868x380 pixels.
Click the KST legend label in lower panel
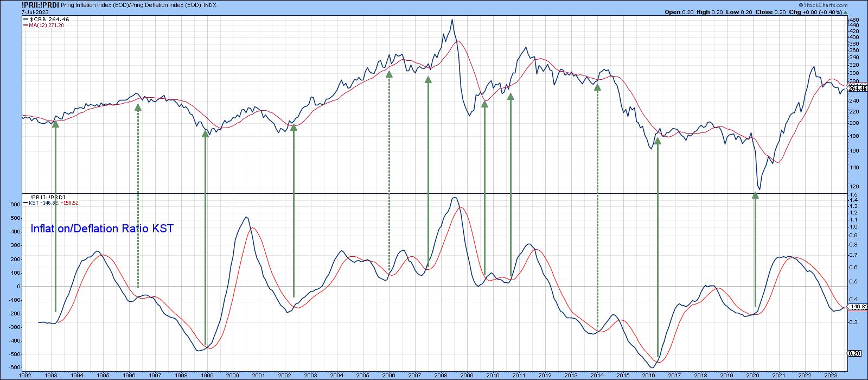tap(34, 203)
